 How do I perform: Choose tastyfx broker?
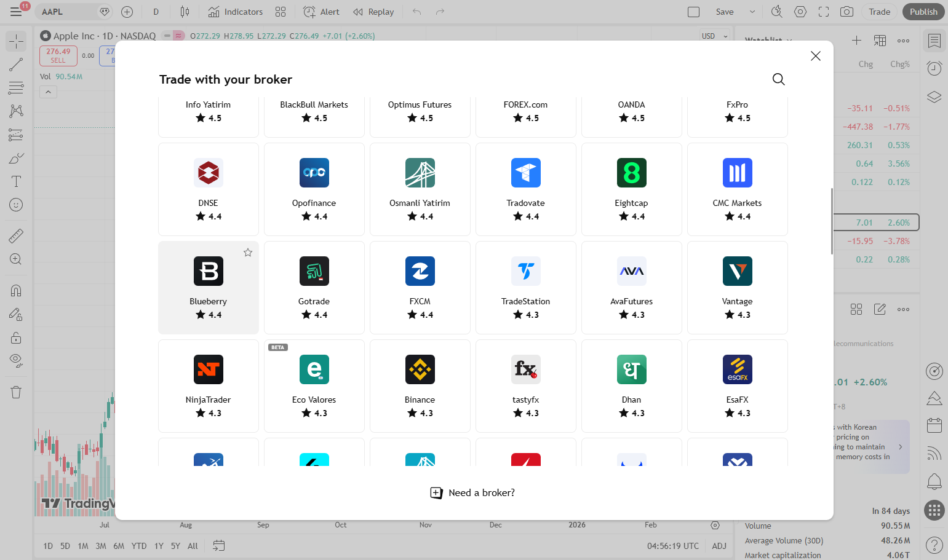525,386
